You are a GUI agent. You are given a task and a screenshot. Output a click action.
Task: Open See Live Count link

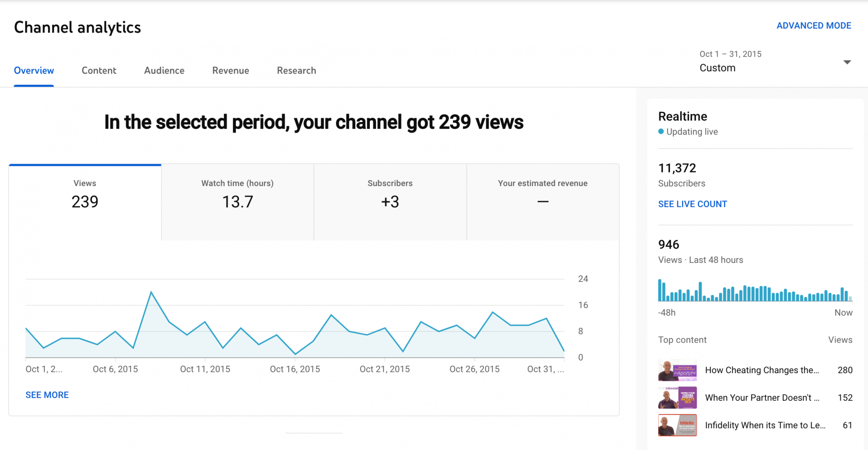(x=692, y=204)
